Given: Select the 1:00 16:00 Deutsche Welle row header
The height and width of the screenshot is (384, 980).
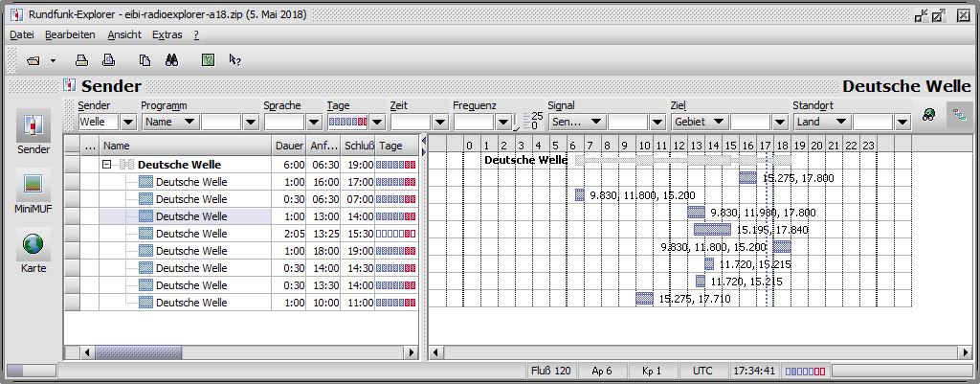Looking at the screenshot, I should tap(72, 182).
